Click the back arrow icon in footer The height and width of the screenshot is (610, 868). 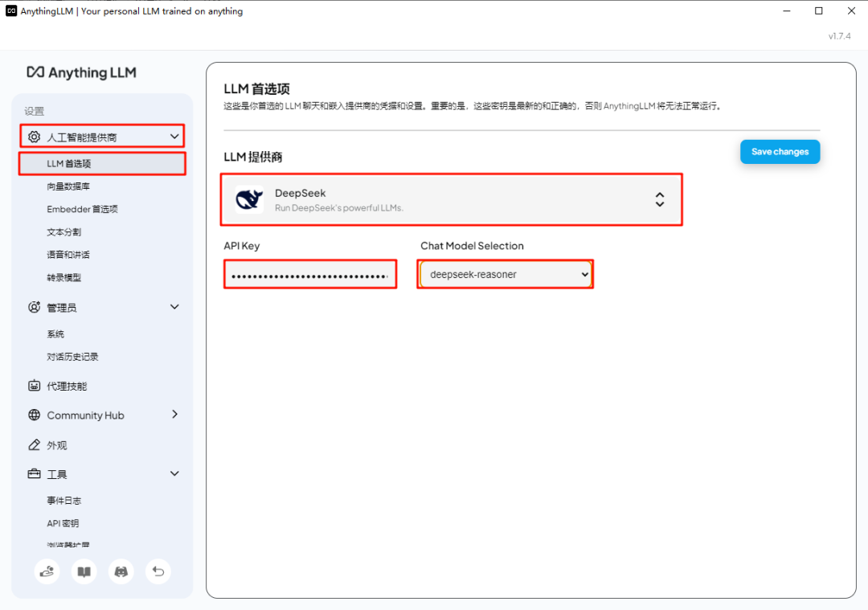pyautogui.click(x=158, y=571)
